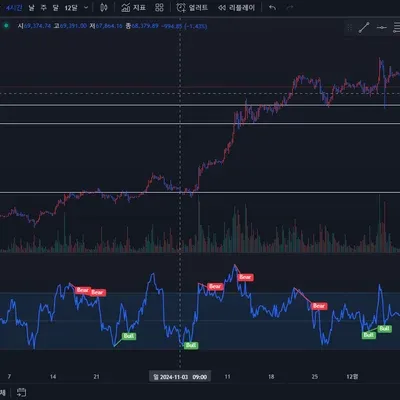Open the 지표 indicators panel
The width and height of the screenshot is (400, 400).
point(133,7)
